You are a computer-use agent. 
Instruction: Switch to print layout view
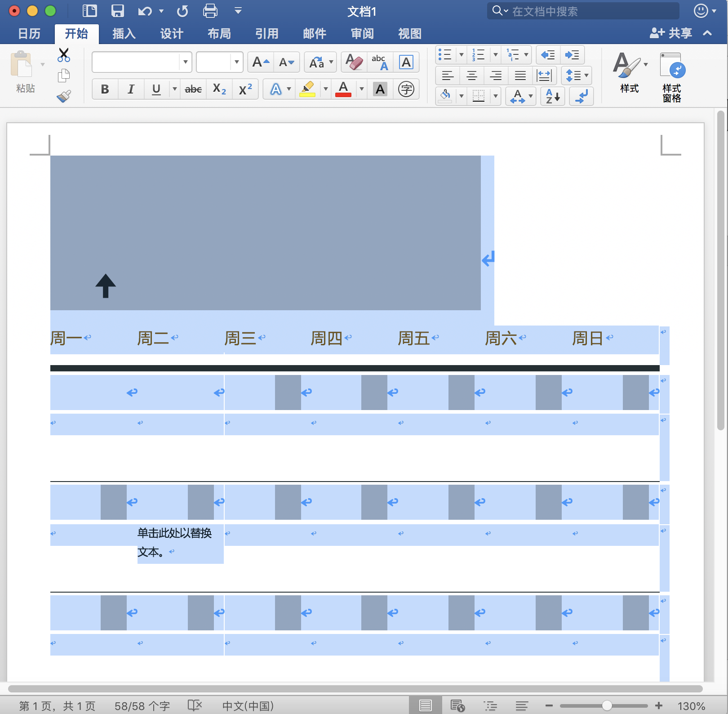click(425, 705)
